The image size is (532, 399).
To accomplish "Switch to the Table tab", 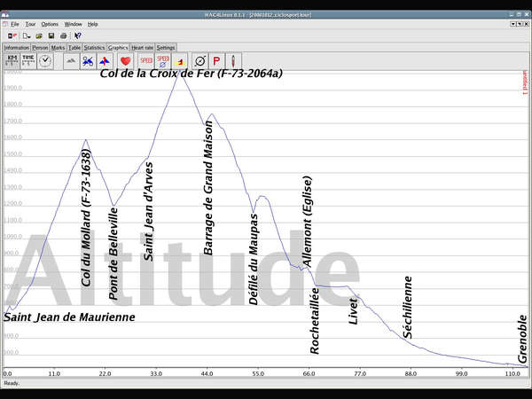I will [x=74, y=48].
